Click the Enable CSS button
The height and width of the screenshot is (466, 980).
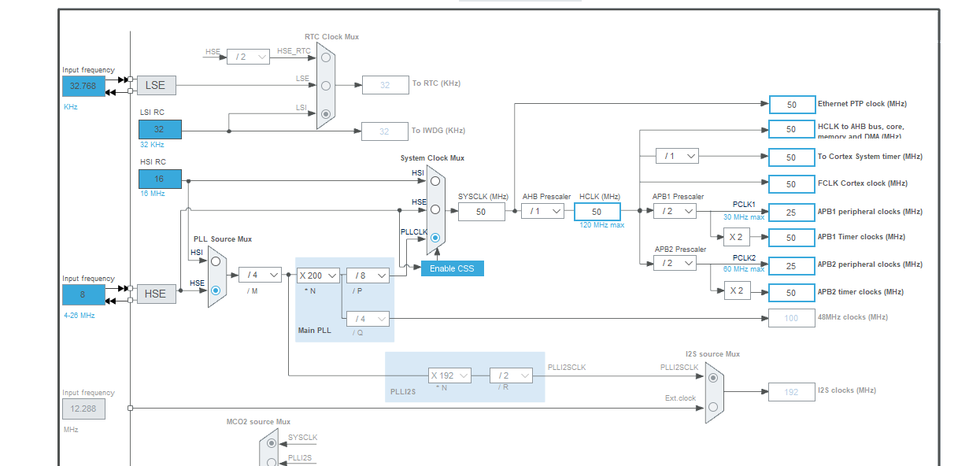click(x=452, y=268)
